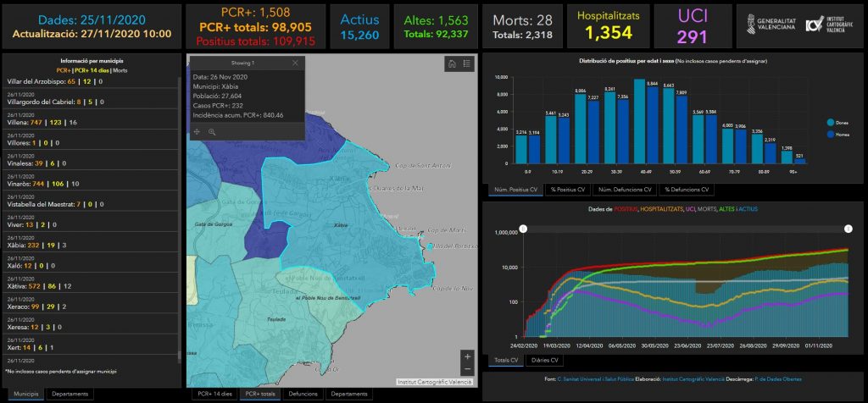Zoom out the map with minus button
Image resolution: width=868 pixels, height=403 pixels.
[x=467, y=369]
